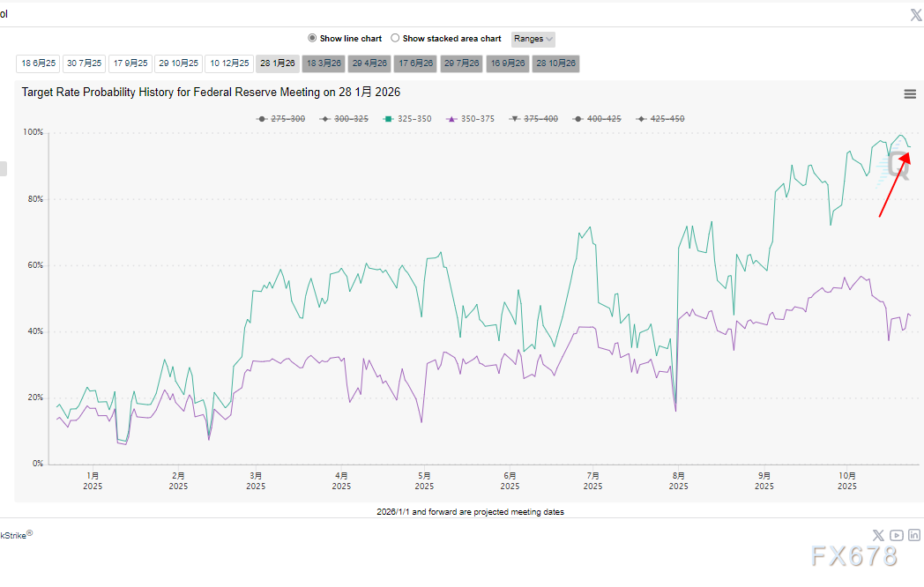Expand the Ranges dropdown

click(533, 39)
